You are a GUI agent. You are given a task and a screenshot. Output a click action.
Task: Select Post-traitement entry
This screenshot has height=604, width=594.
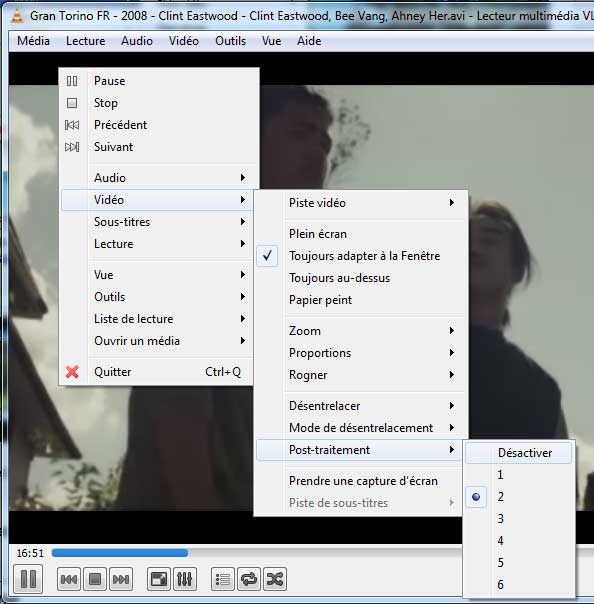click(359, 450)
